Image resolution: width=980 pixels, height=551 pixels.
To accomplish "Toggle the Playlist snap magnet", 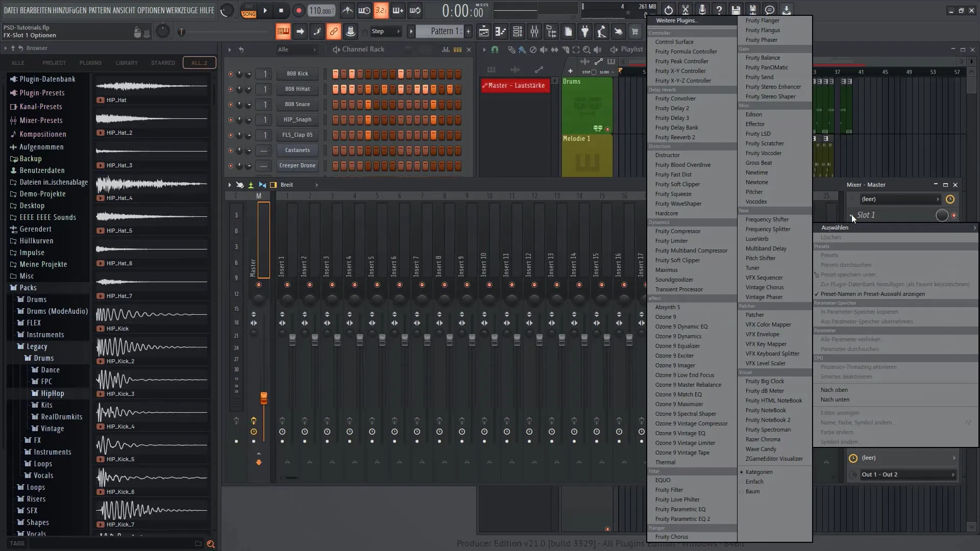I will pyautogui.click(x=495, y=49).
